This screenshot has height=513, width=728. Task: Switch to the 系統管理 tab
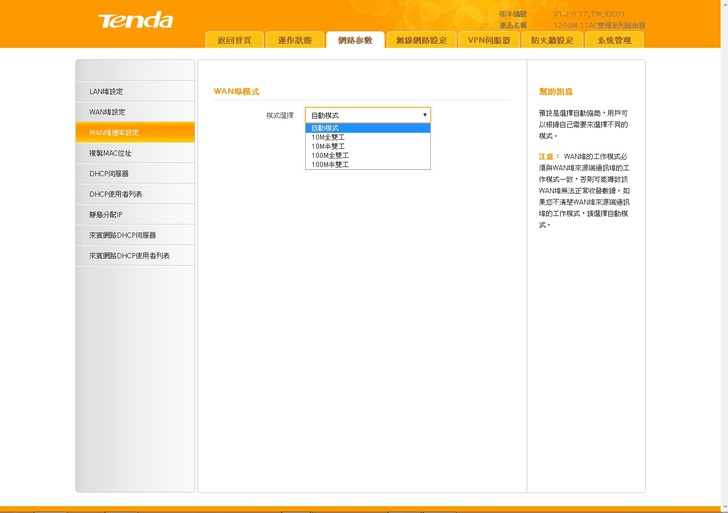[614, 40]
